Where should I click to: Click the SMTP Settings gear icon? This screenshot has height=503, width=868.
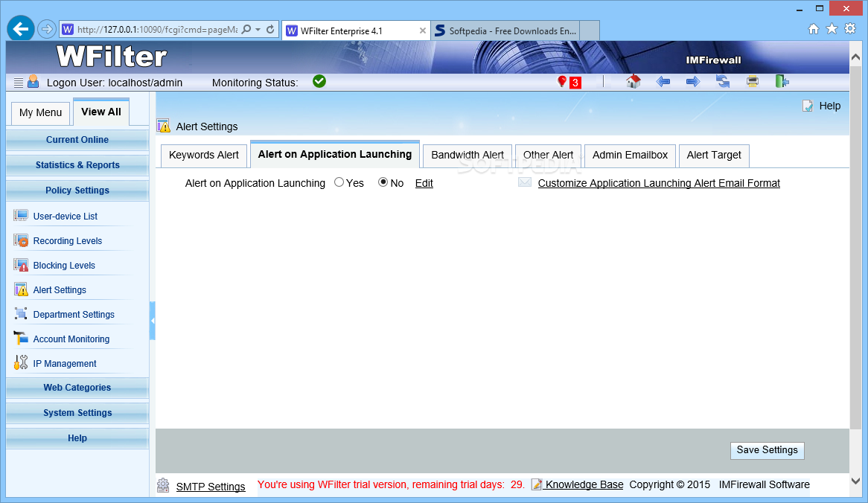click(163, 485)
